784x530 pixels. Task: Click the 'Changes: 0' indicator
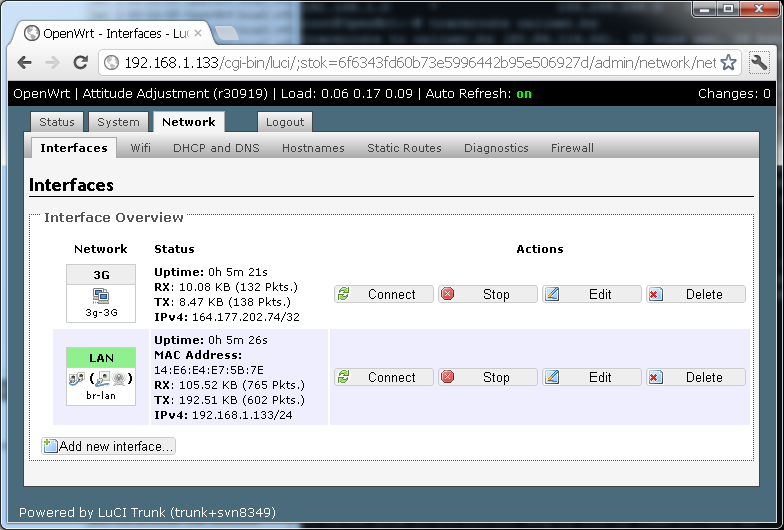(x=734, y=94)
